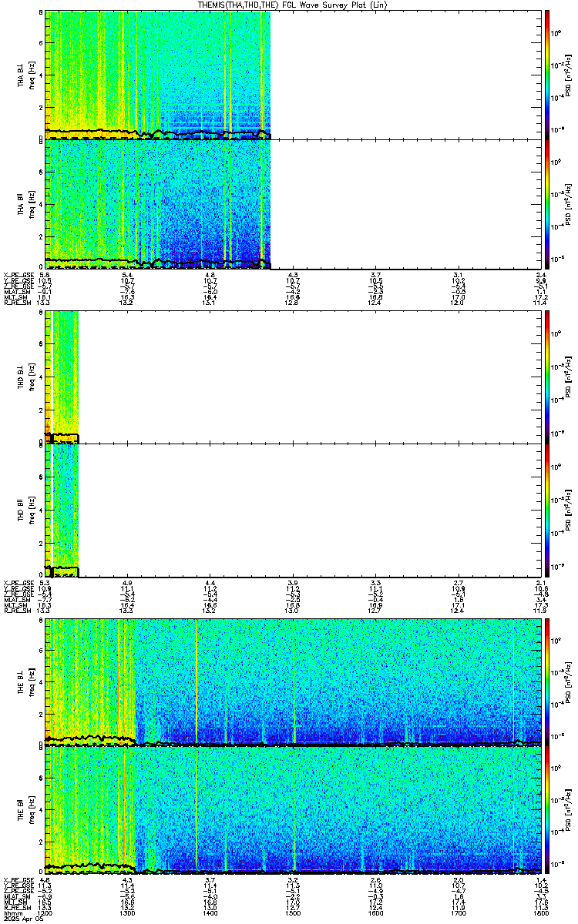Click the PSD color bar beside THE B-parallel

(x=546, y=808)
